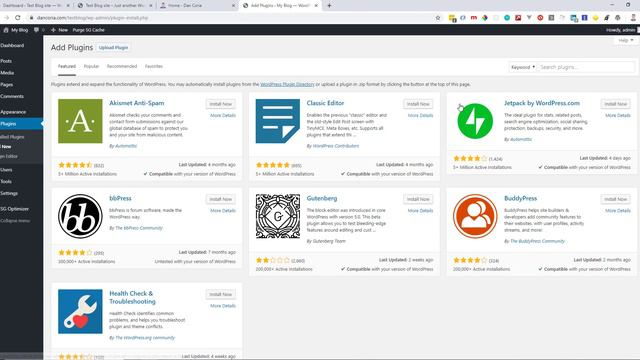
Task: Install Classic Editor now
Action: pos(418,104)
